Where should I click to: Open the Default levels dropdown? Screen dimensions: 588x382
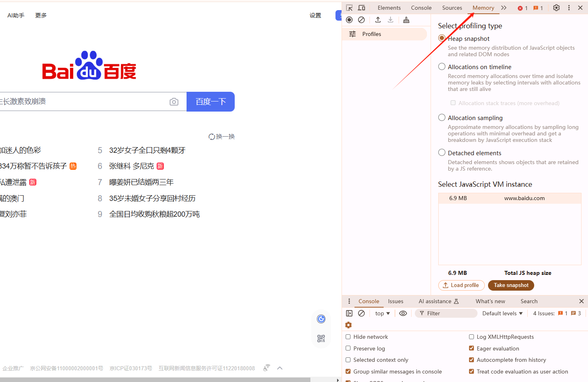(503, 313)
